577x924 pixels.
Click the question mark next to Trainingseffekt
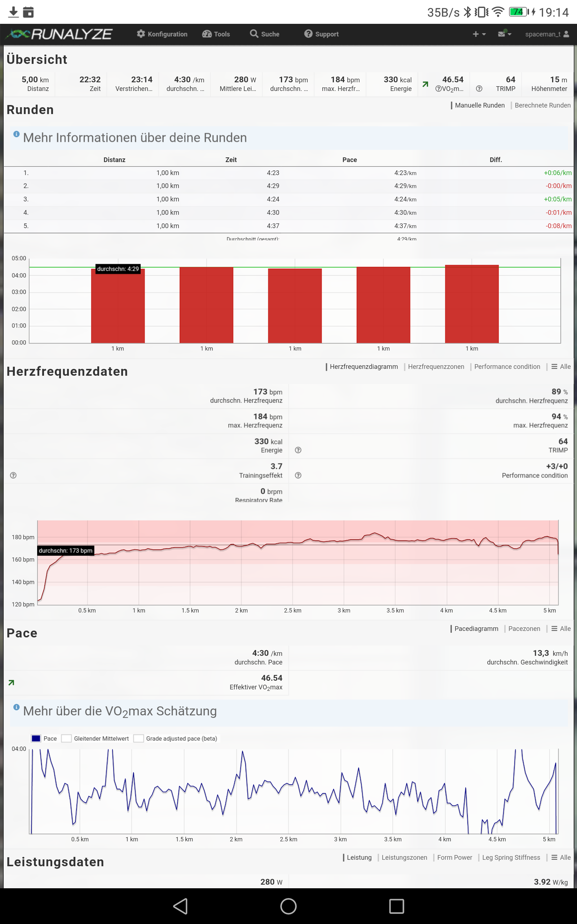pyautogui.click(x=13, y=475)
